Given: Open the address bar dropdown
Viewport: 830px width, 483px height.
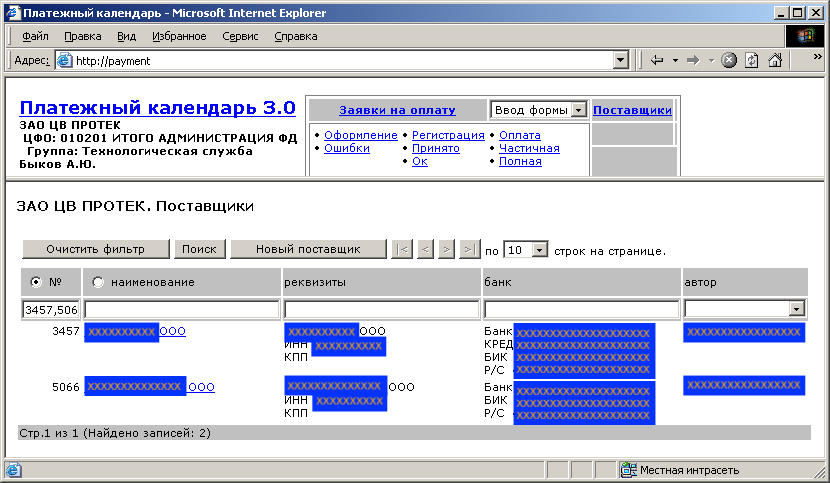Looking at the screenshot, I should pos(621,60).
